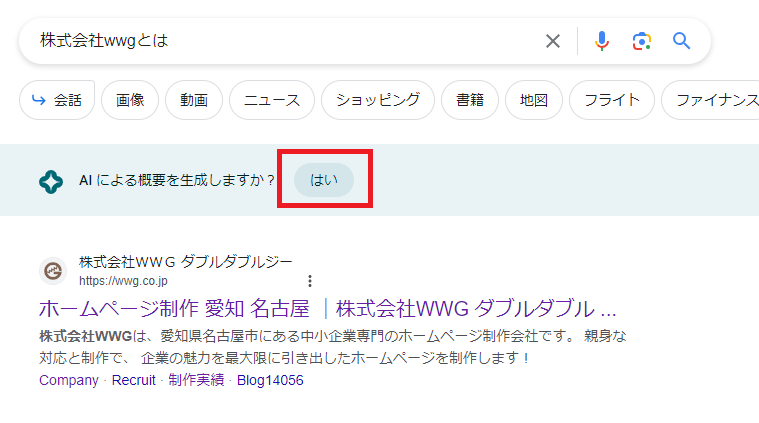This screenshot has height=423, width=759.
Task: Click the magnifying glass search icon
Action: (682, 41)
